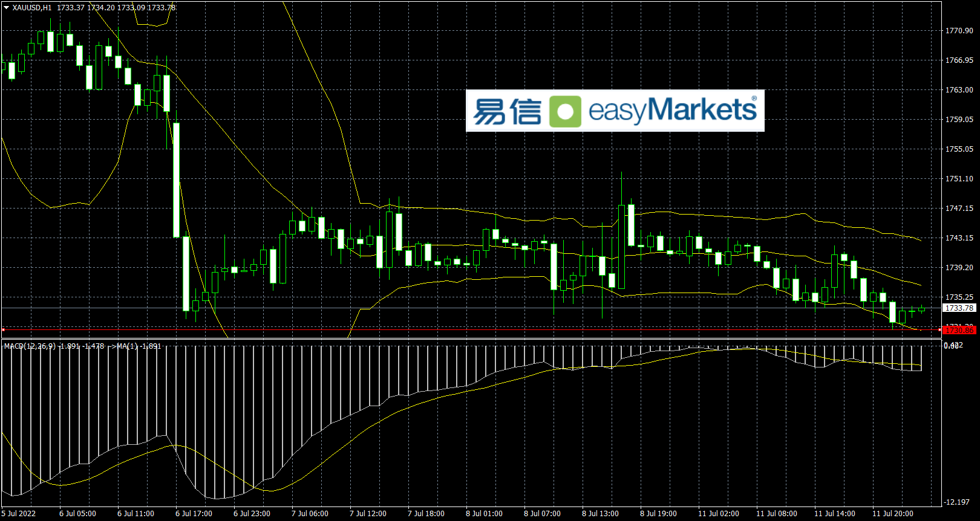This screenshot has height=521, width=980.
Task: Click the 6 Jul 17:00 time label
Action: 194,514
